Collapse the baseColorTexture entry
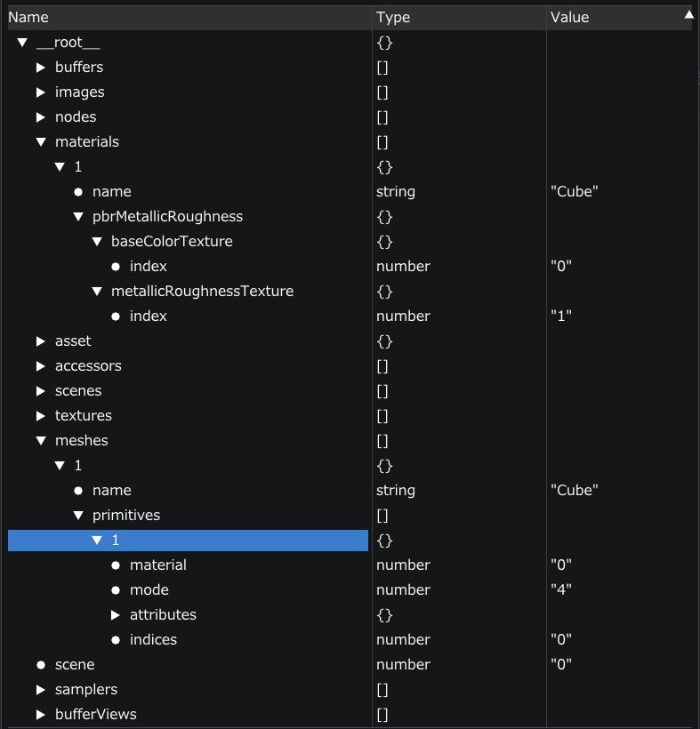Viewport: 700px width, 729px height. pyautogui.click(x=97, y=242)
